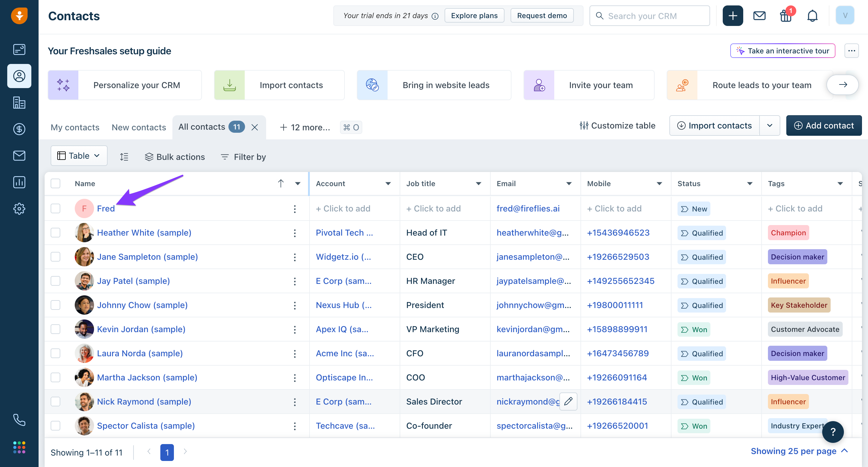The height and width of the screenshot is (467, 868).
Task: Open Bulk actions menu
Action: pyautogui.click(x=175, y=157)
